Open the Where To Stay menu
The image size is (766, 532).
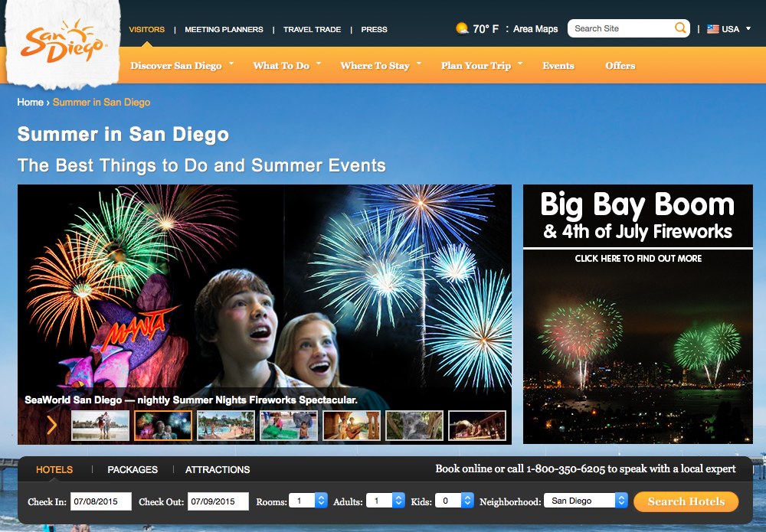[x=375, y=65]
